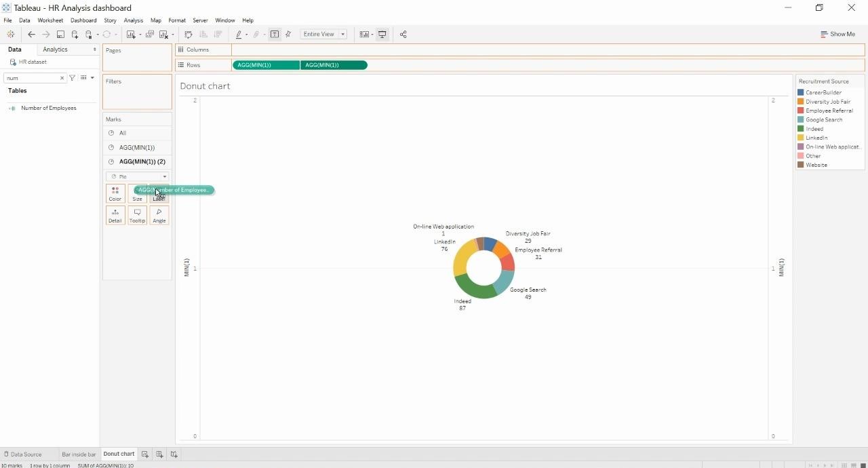The width and height of the screenshot is (868, 468).
Task: Clear the field search box with X
Action: 62,78
